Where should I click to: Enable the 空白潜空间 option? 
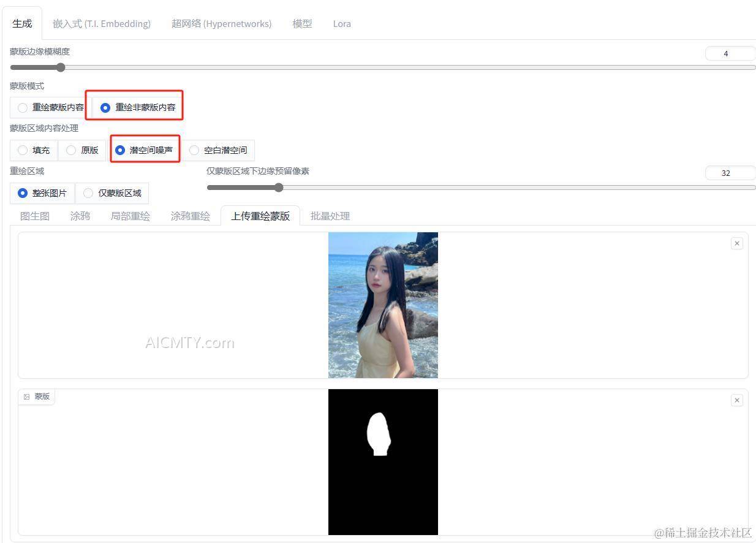tap(194, 150)
